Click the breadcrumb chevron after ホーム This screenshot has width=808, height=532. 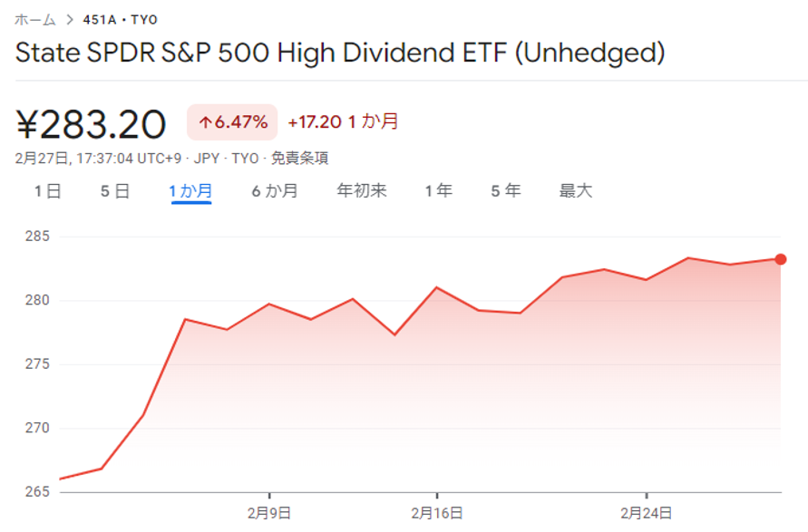point(69,19)
